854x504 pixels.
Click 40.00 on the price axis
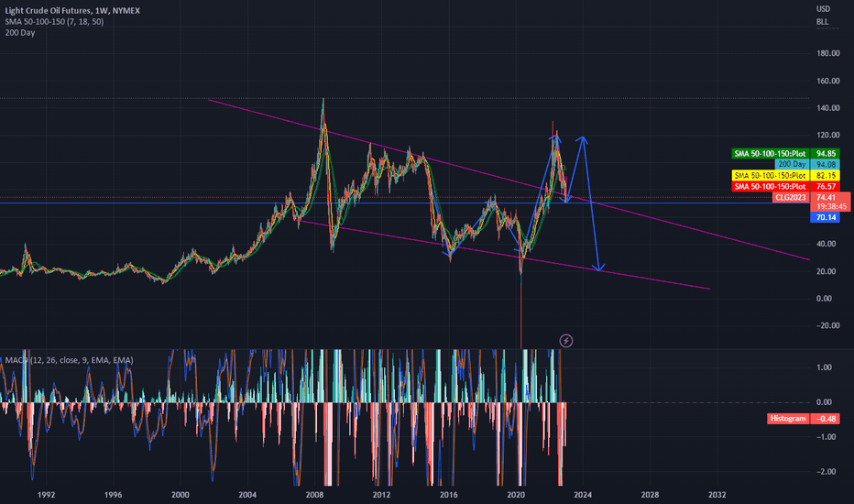point(826,244)
